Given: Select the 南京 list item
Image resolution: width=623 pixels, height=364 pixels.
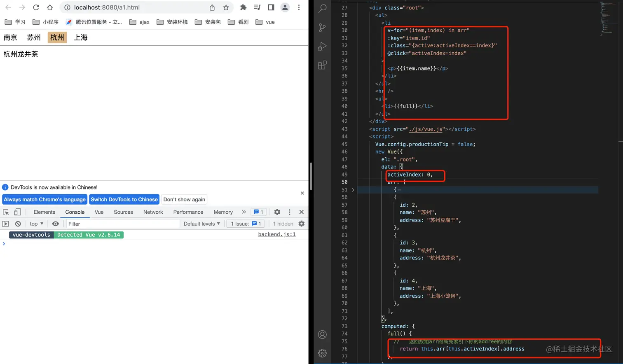Looking at the screenshot, I should (10, 37).
